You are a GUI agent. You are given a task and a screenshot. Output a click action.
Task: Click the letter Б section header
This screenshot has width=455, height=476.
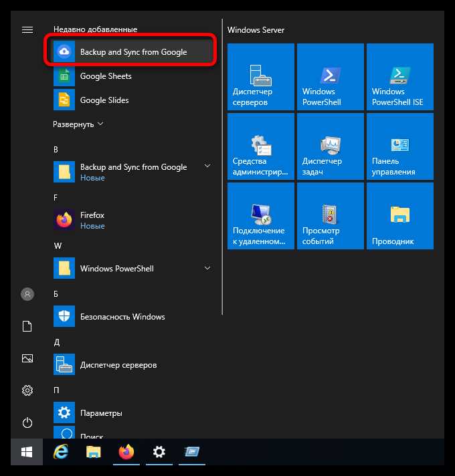[x=56, y=294]
